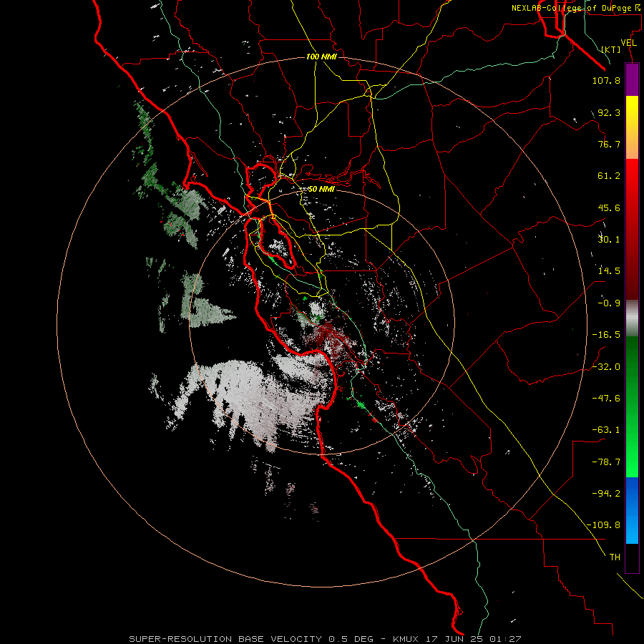Click the 14.5 velocity scale value
This screenshot has width=644, height=644.
pyautogui.click(x=609, y=271)
